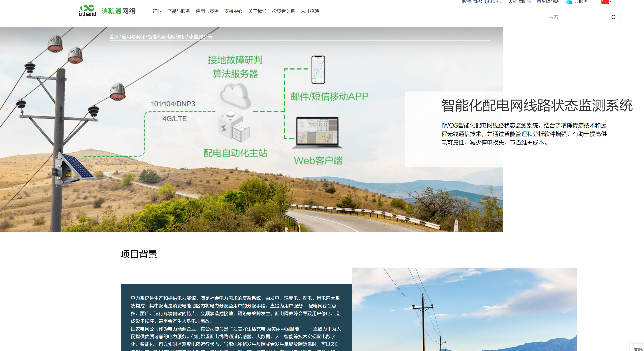Image resolution: width=644 pixels, height=351 pixels.
Task: Click the 人才招聘 link
Action: pyautogui.click(x=310, y=11)
